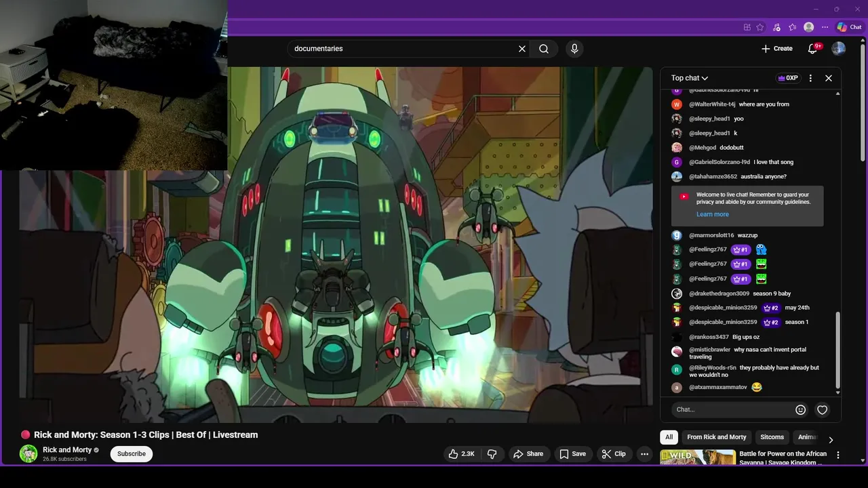
Task: Click the 0XP crown badge
Action: [x=788, y=78]
